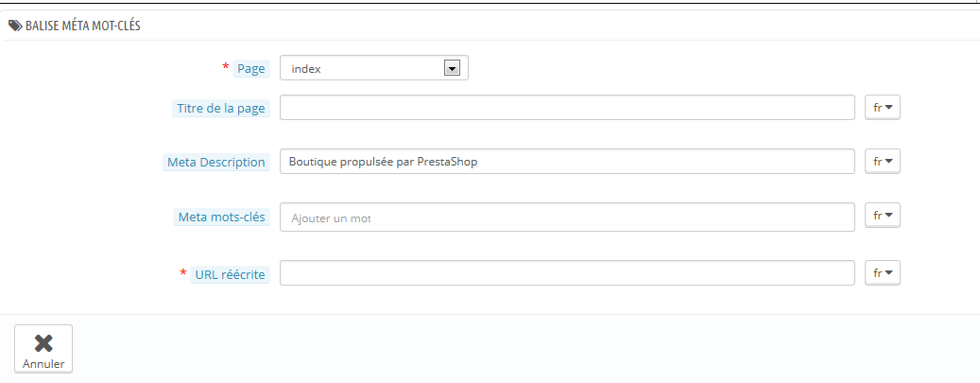
Task: Click the Ajouter un mot keywords field
Action: coord(567,218)
